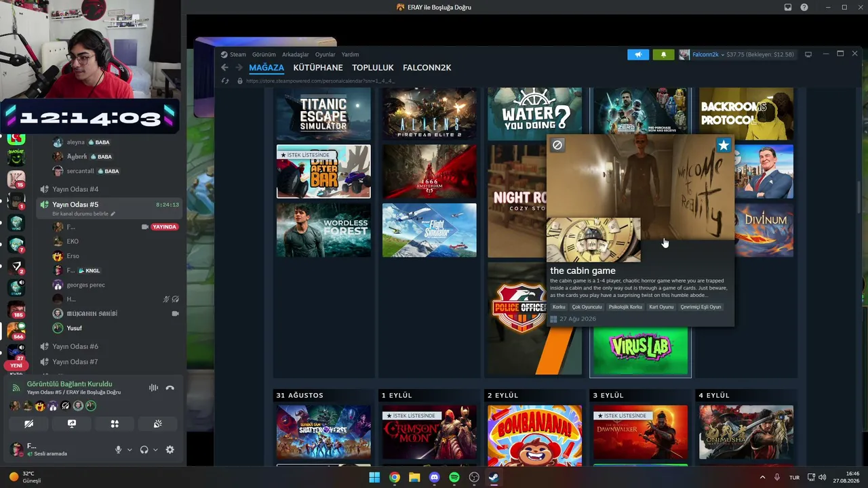Click the Kart Oyunu tag
The width and height of the screenshot is (868, 488).
[x=661, y=307]
